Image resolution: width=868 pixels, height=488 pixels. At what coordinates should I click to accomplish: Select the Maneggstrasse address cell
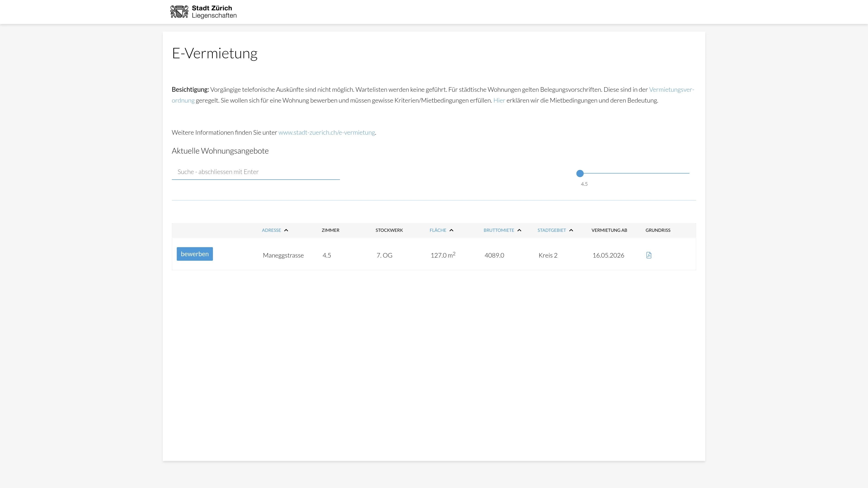tap(283, 255)
